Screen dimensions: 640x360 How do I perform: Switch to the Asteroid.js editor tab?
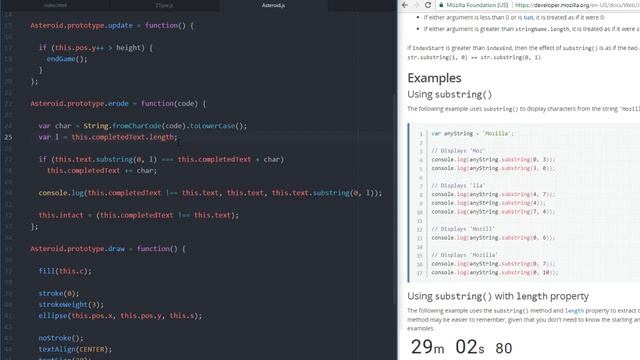coord(273,5)
